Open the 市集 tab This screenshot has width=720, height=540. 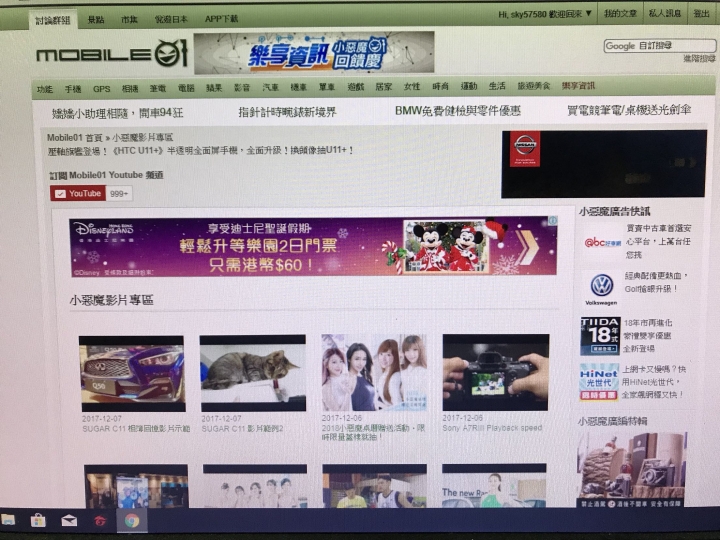129,19
